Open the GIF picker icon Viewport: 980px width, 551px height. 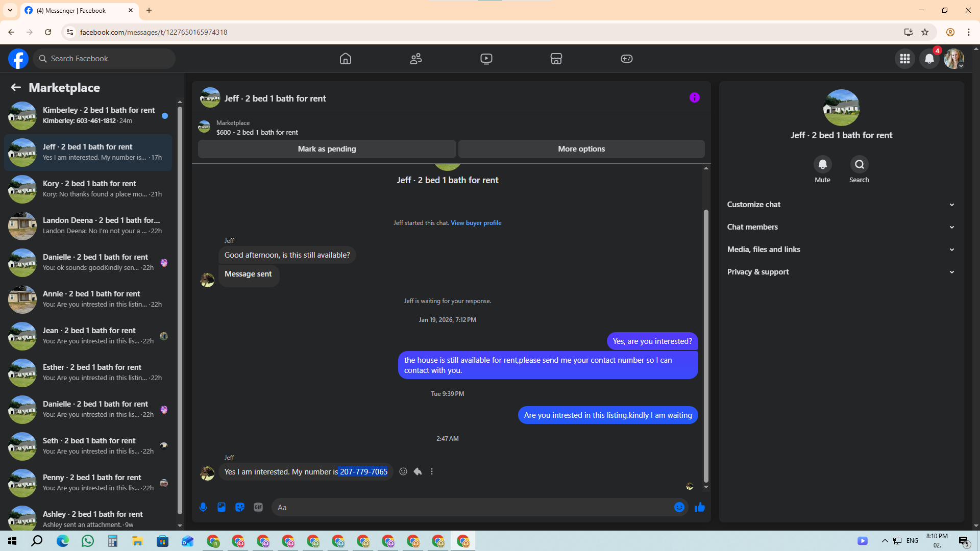[258, 507]
